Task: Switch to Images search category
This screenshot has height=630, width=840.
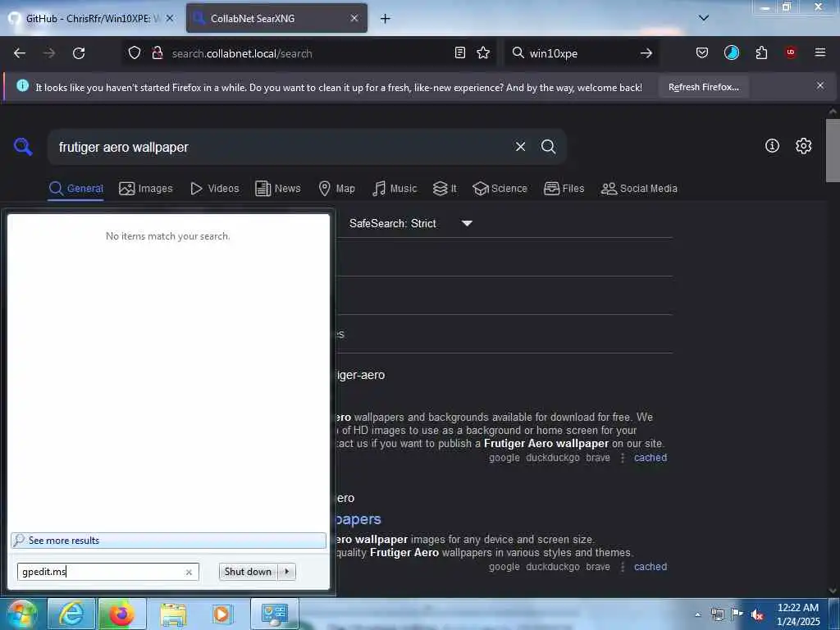Action: tap(146, 189)
